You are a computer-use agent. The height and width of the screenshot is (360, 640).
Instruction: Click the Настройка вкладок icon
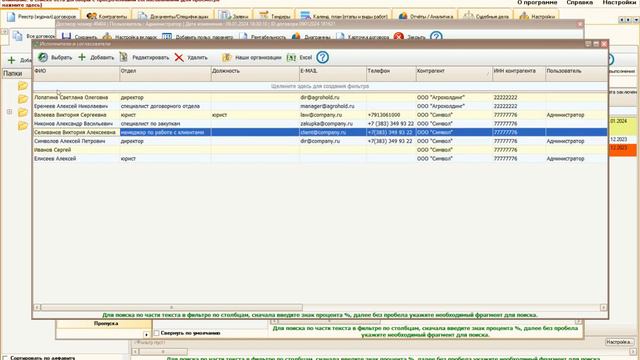107,37
